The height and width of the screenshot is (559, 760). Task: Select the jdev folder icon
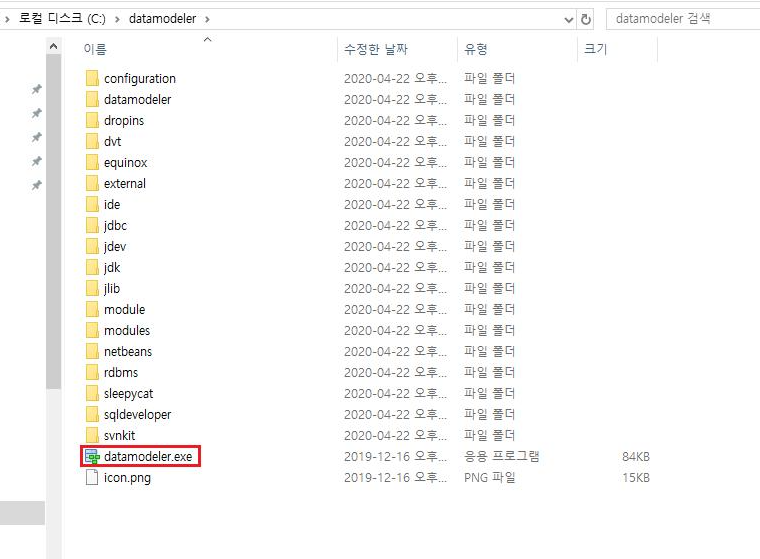92,246
